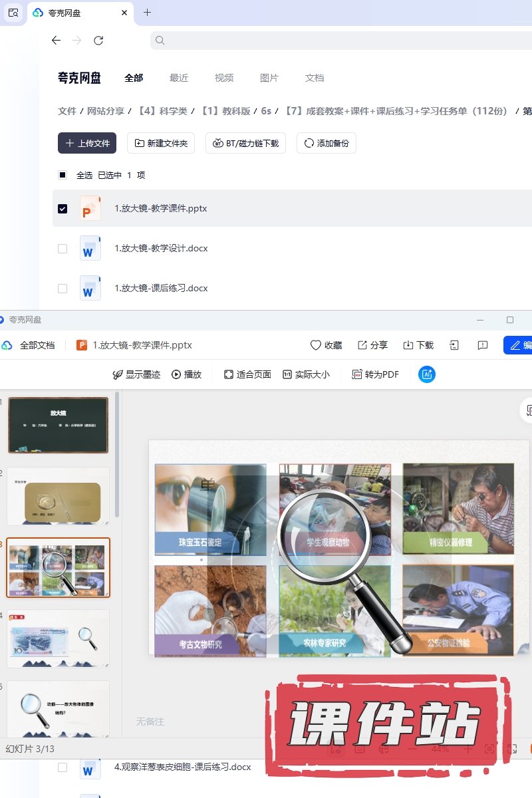This screenshot has height=798, width=532.
Task: Click the browser back arrow
Action: pyautogui.click(x=56, y=41)
